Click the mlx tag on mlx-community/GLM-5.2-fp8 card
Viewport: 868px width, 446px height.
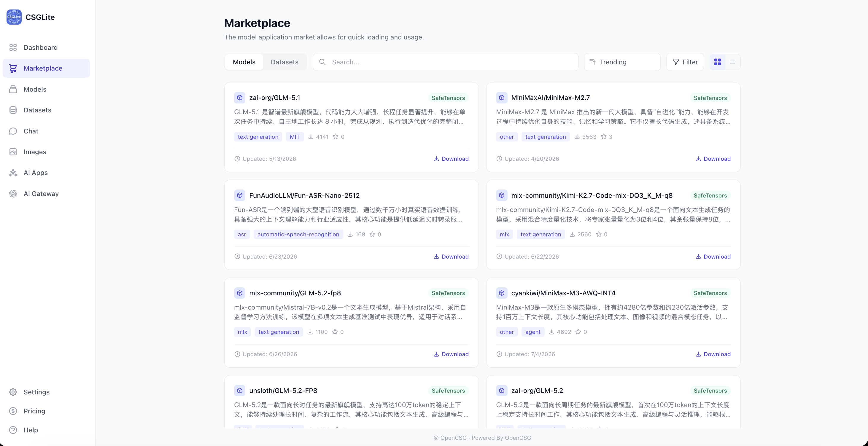[x=242, y=332]
